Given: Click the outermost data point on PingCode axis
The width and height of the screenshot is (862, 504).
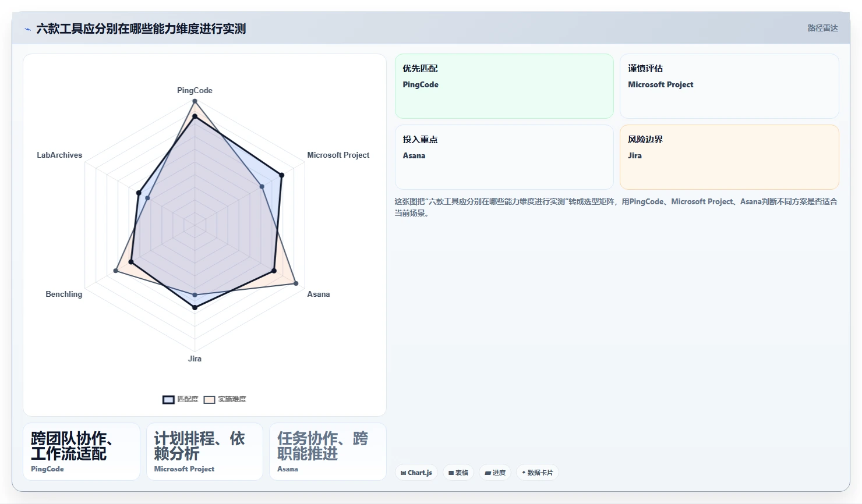Looking at the screenshot, I should click(195, 101).
